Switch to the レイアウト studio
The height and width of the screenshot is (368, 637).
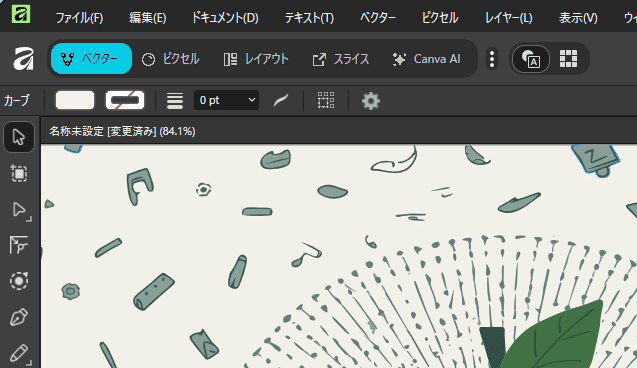(256, 59)
